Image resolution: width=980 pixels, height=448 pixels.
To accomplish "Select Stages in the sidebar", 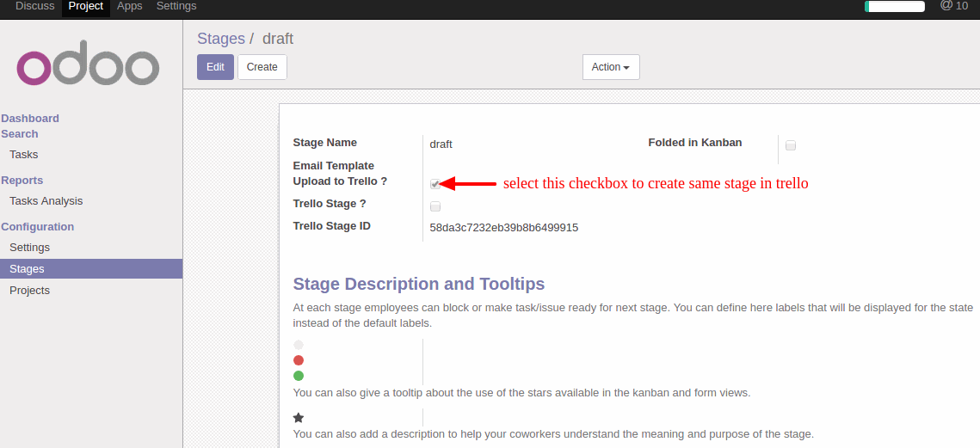I will pos(91,269).
